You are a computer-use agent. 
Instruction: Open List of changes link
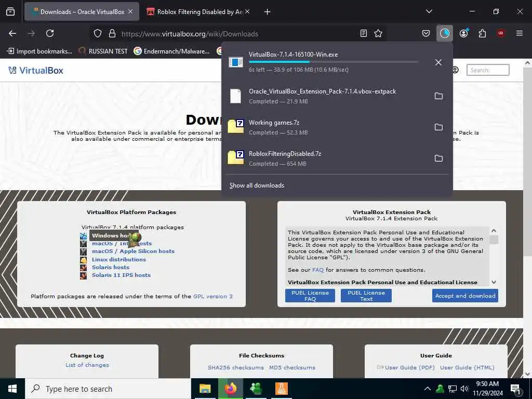click(x=87, y=365)
